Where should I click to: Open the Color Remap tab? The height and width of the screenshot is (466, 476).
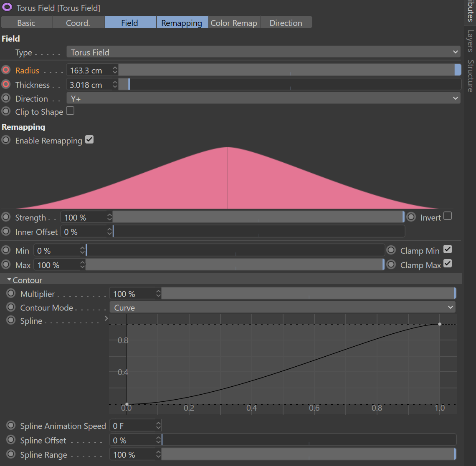click(x=234, y=23)
